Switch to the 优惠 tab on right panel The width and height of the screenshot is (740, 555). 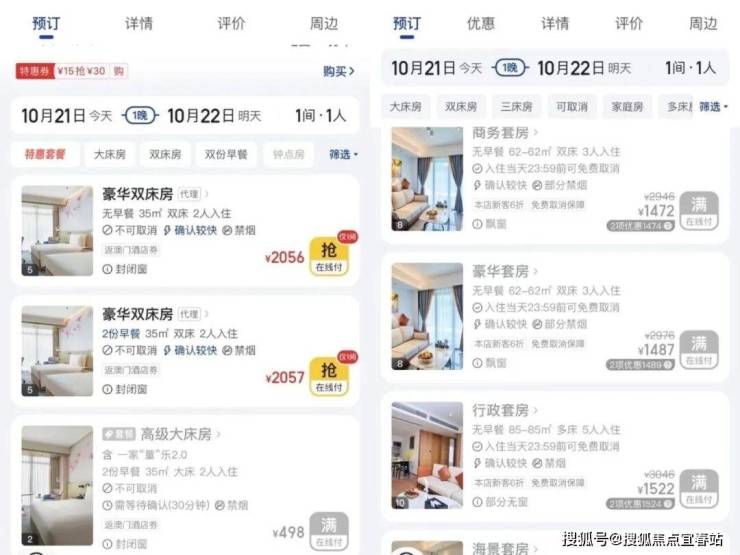[x=480, y=23]
